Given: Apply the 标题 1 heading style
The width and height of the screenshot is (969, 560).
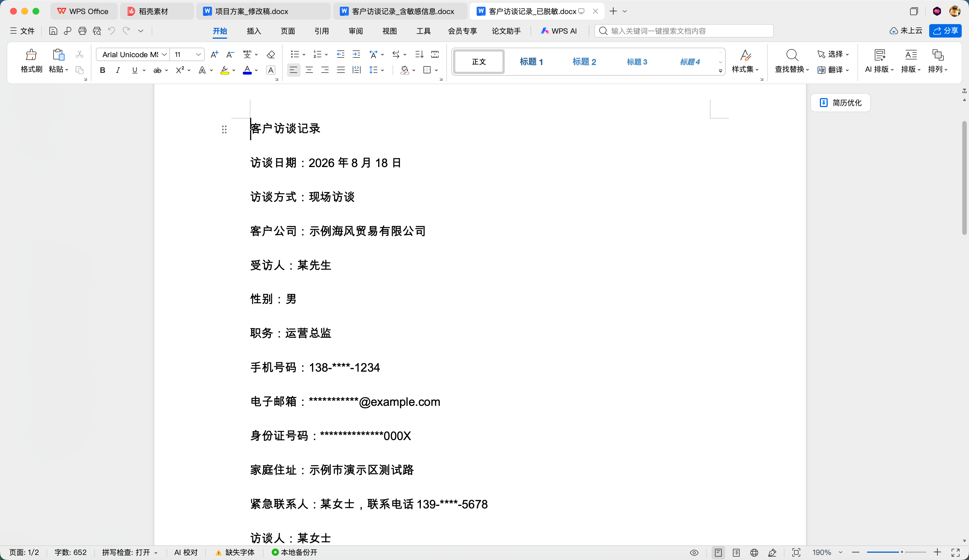Looking at the screenshot, I should pyautogui.click(x=531, y=61).
